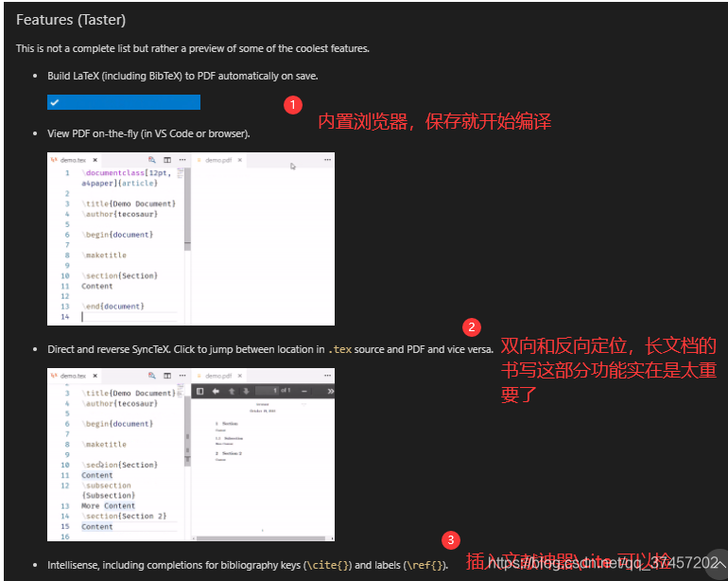Click horizontal scrollbar of SyncTeX PDF viewer
Viewport: 728px width, 581px height.
point(260,538)
